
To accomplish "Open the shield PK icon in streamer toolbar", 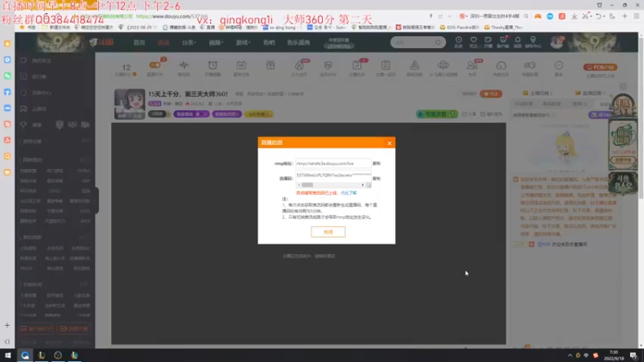I will 328,65.
